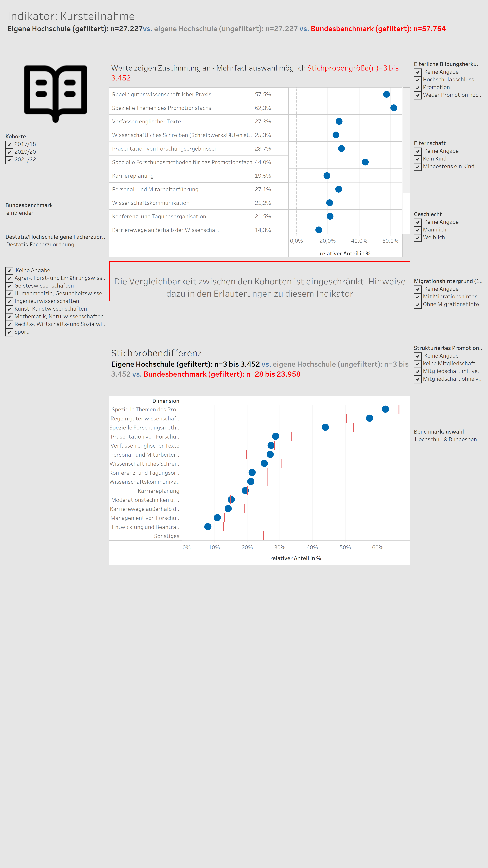Click the lower chart axis title relativer Anteil in %
Viewport: 488px width, 868px height.
[296, 558]
